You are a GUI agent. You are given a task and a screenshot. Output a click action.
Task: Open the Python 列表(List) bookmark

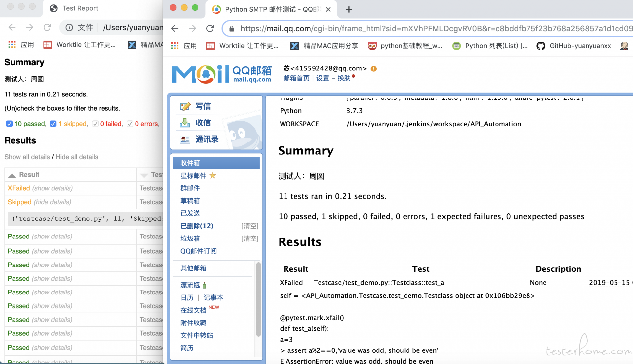(490, 46)
